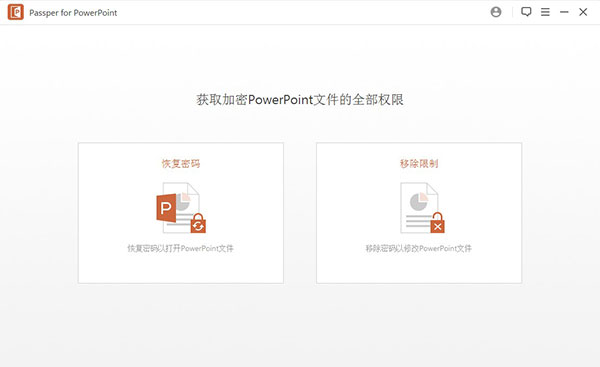Minimize the Passper for PowerPoint window
This screenshot has height=367, width=600.
(x=564, y=12)
